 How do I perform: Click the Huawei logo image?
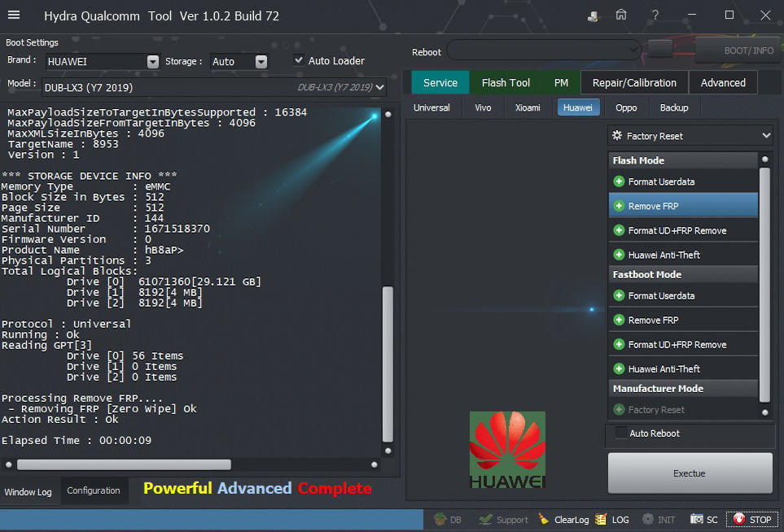click(507, 450)
